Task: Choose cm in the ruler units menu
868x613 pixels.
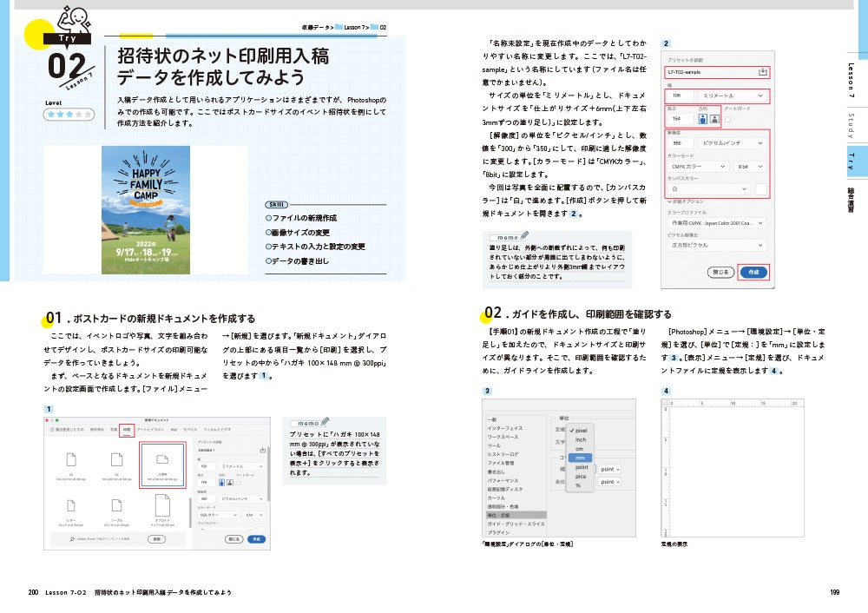Action: pos(580,449)
